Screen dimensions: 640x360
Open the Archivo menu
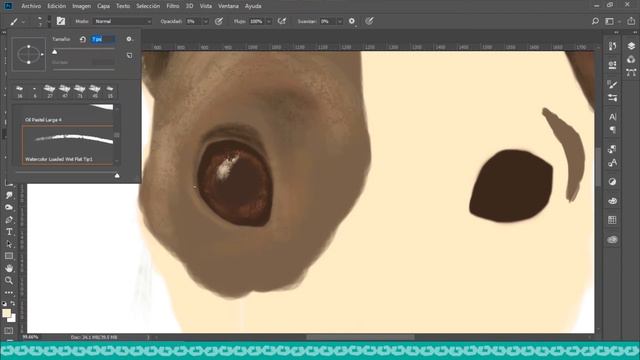31,6
